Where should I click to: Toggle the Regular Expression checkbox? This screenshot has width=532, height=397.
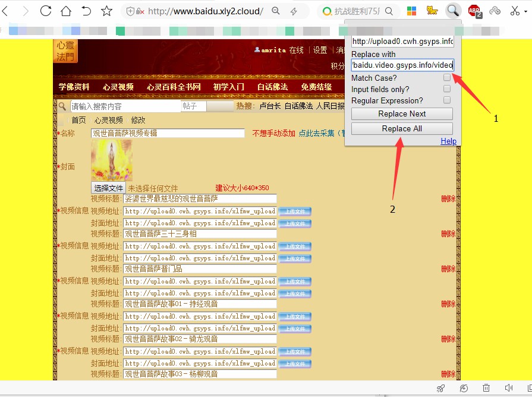coord(447,100)
